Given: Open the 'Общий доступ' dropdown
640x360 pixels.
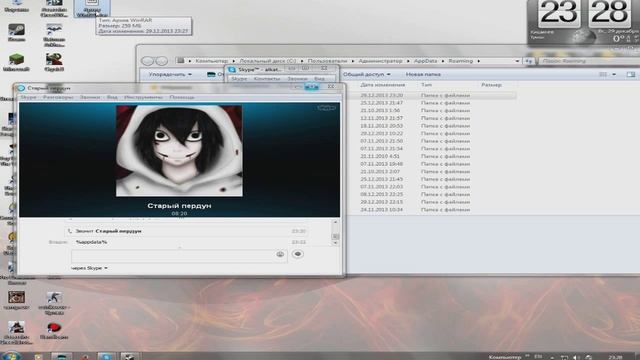Looking at the screenshot, I should (366, 74).
